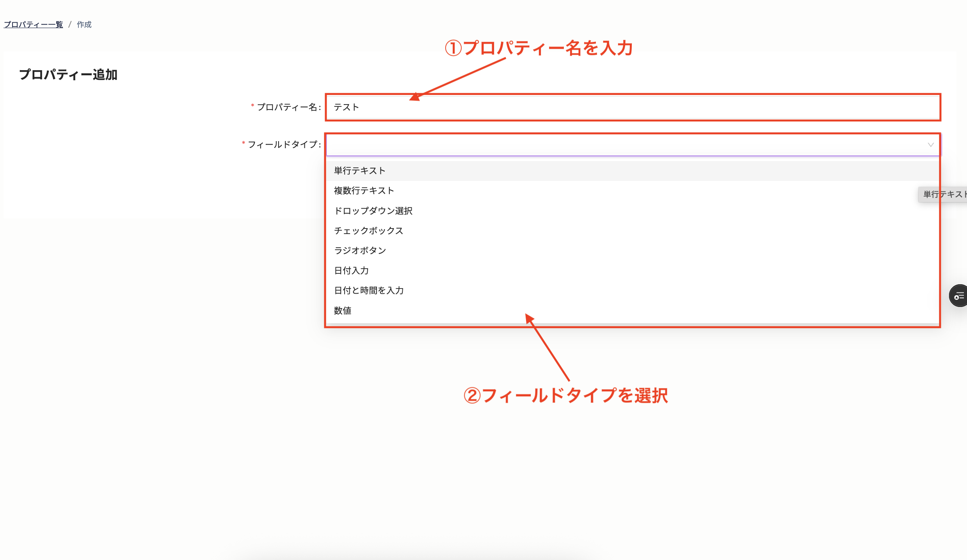Select 単行テキスト from the field type list
This screenshot has width=967, height=560.
click(x=359, y=170)
